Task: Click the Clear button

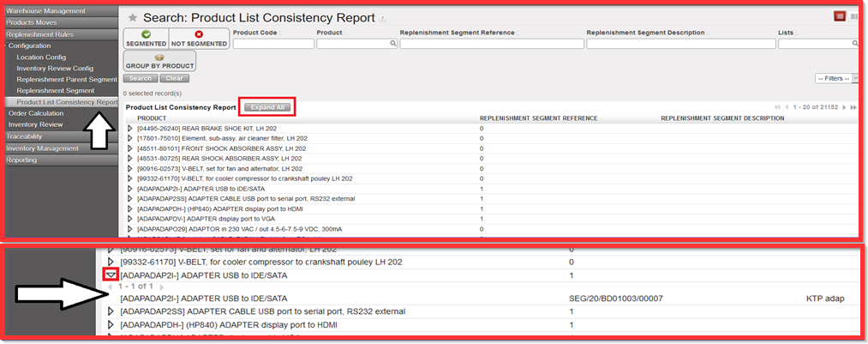Action: [x=176, y=79]
